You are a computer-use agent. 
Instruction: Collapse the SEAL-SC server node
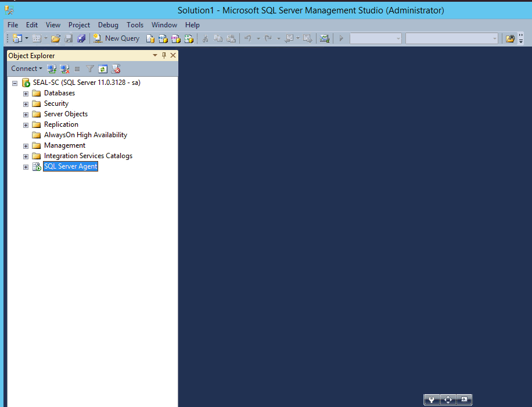click(15, 83)
